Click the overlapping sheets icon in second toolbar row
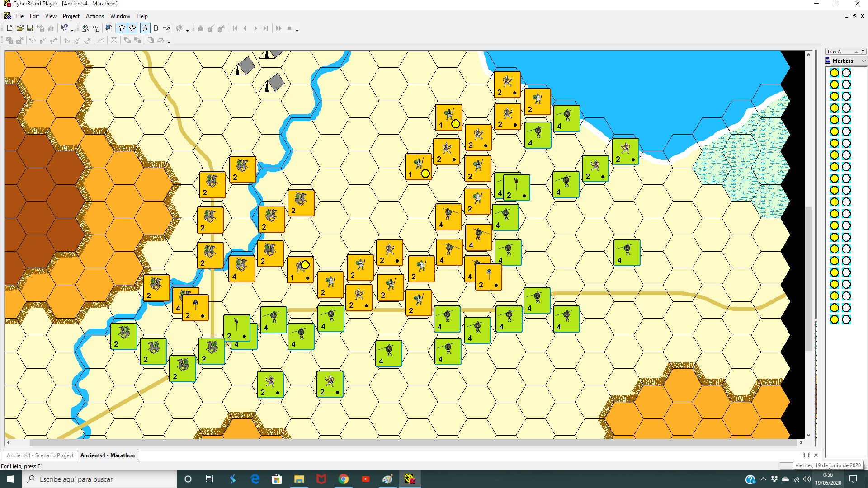Viewport: 868px width, 488px height. 151,40
